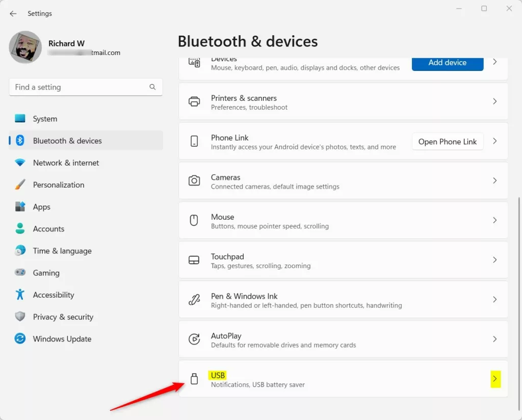Click the USB drive icon
The width and height of the screenshot is (522, 420).
[194, 379]
